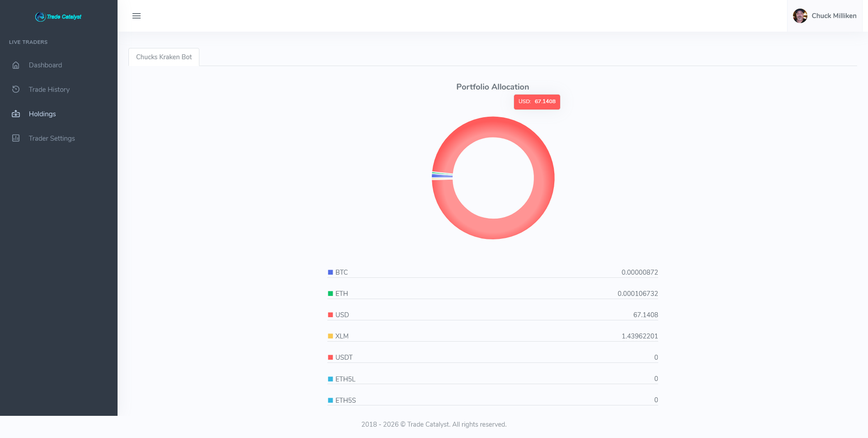Select the Chucks Kraken Bot tab

click(164, 57)
